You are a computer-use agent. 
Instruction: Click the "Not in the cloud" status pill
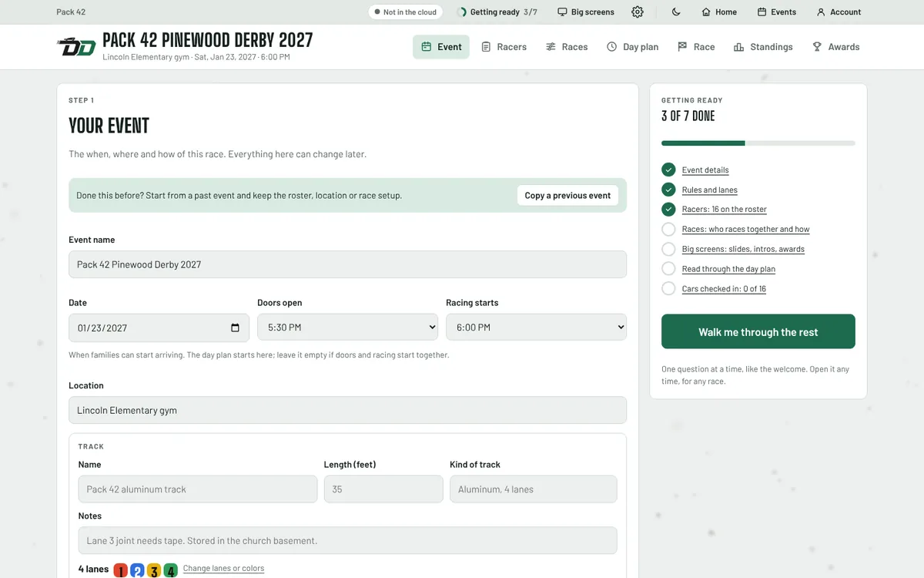[x=405, y=12]
